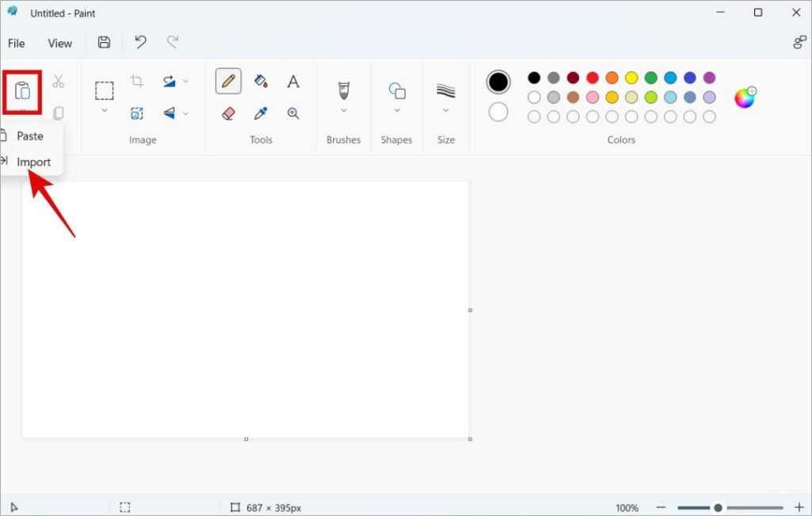Open the Edit colors wheel
Viewport: 812px width, 516px height.
745,97
